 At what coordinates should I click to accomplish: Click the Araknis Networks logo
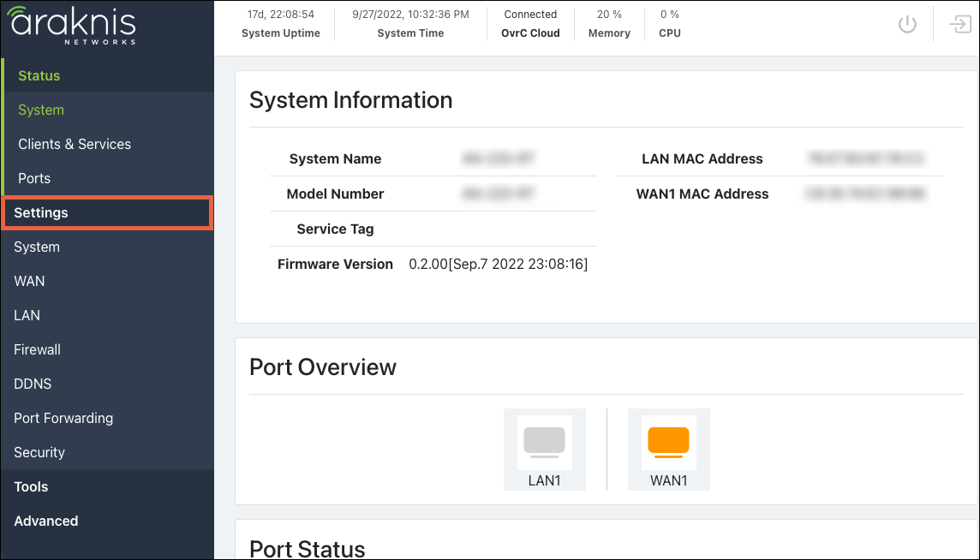pos(73,26)
